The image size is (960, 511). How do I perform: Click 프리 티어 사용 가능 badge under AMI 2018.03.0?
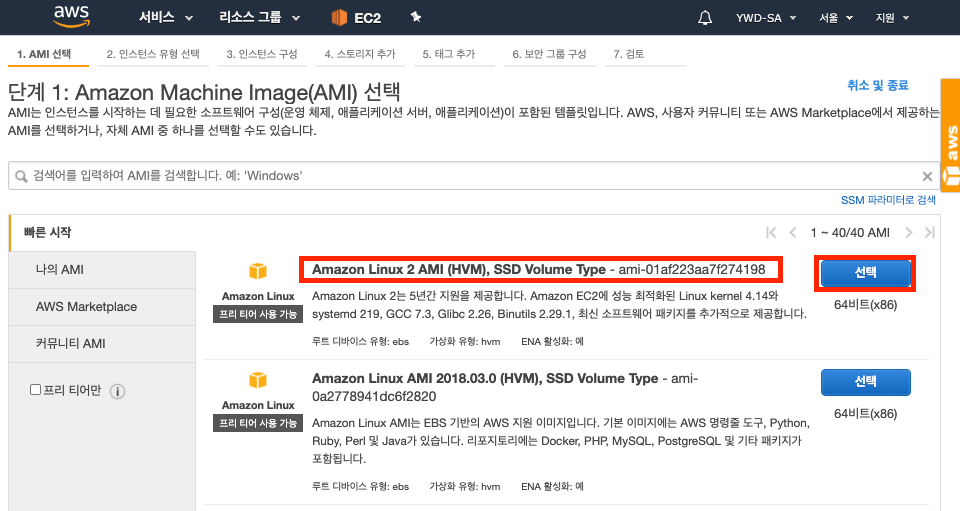coord(258,423)
